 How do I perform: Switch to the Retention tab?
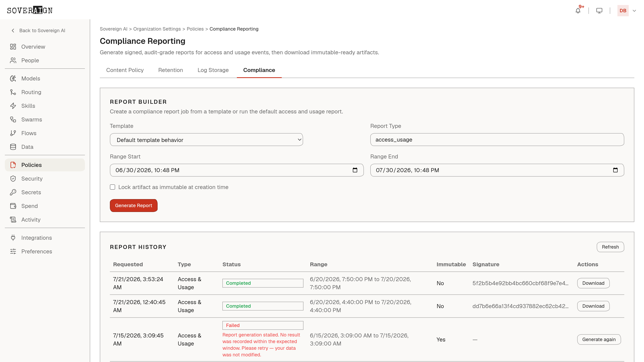pos(170,70)
